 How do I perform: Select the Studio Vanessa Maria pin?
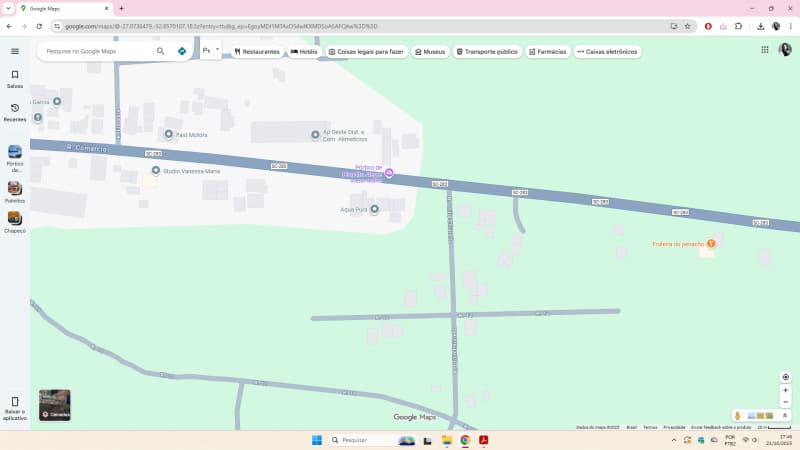156,170
